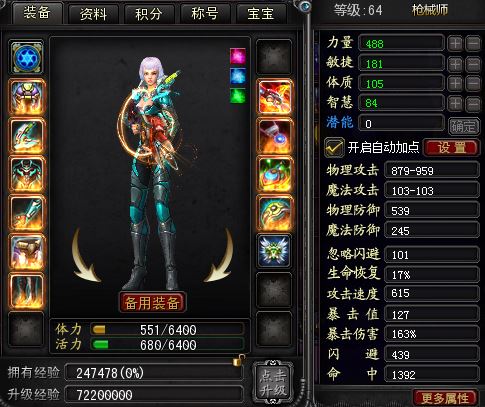Select the blue hexagram star equipment slot
This screenshot has height=407, width=485.
(x=27, y=58)
